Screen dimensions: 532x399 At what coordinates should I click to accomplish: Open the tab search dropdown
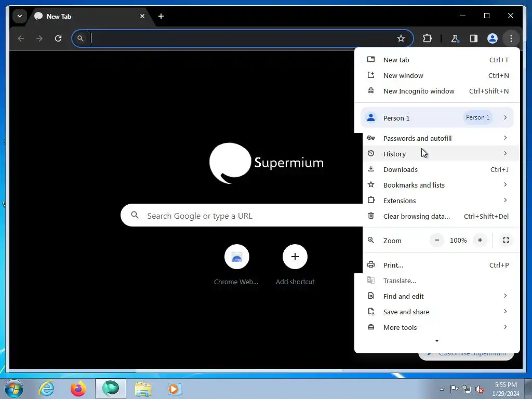(x=20, y=16)
